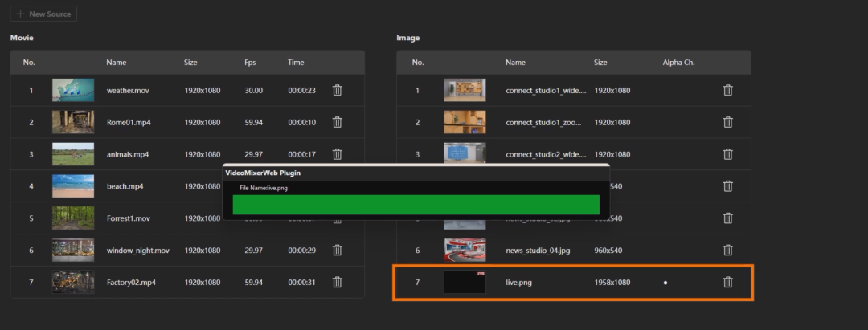Select the weather.mov thumbnail
Screen dimensions: 868x330
click(73, 90)
